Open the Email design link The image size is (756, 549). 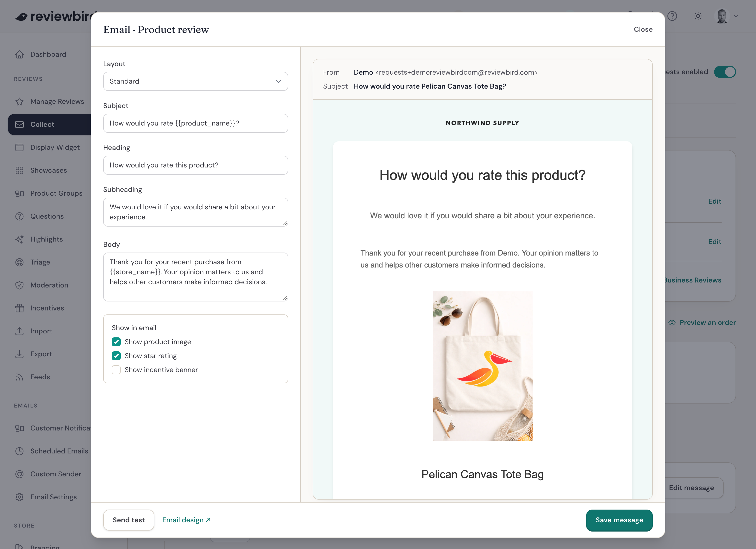[186, 520]
